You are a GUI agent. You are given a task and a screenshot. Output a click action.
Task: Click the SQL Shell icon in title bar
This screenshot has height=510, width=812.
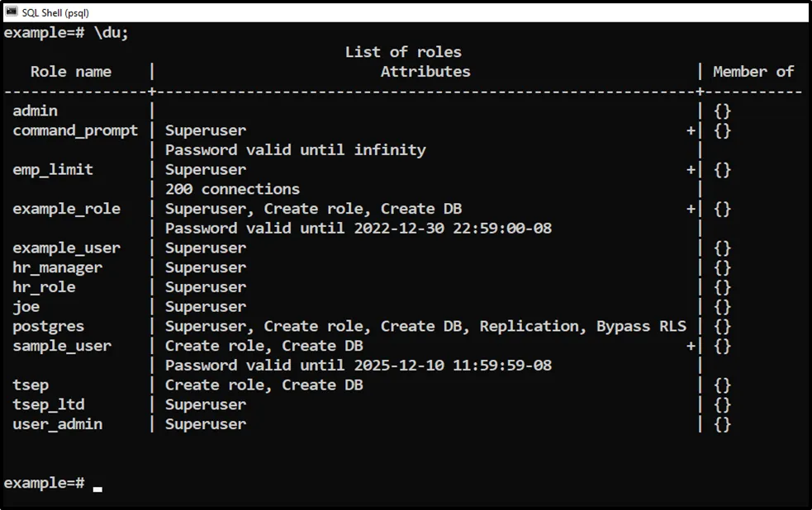pos(12,12)
